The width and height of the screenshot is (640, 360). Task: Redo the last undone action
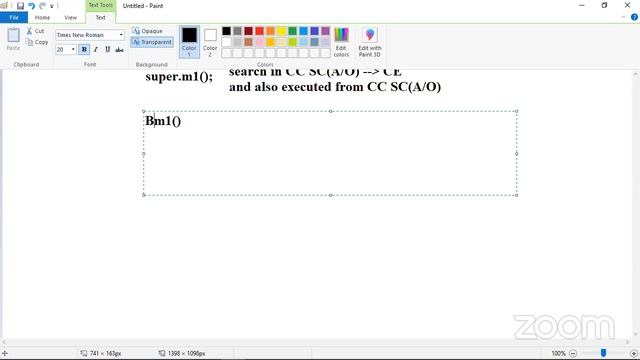[42, 6]
